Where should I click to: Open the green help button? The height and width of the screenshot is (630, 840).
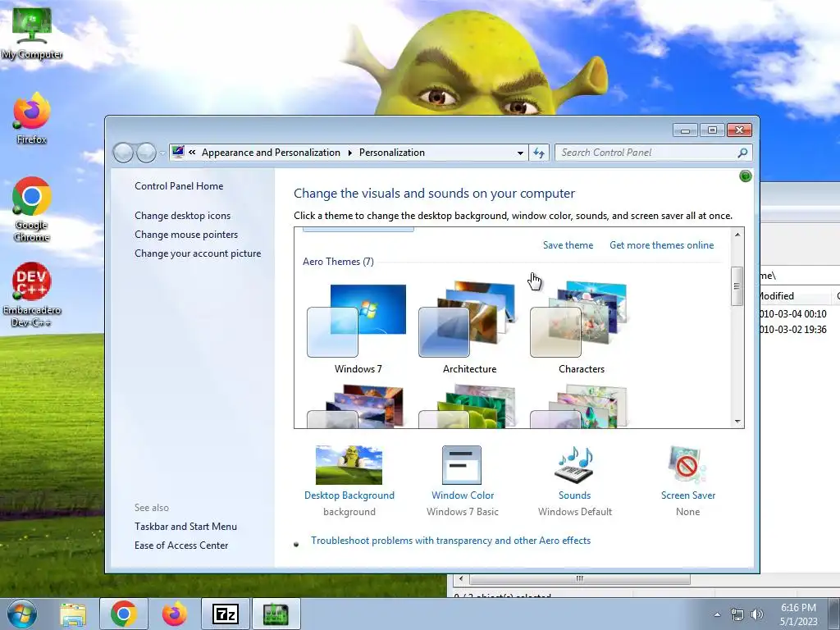point(745,176)
